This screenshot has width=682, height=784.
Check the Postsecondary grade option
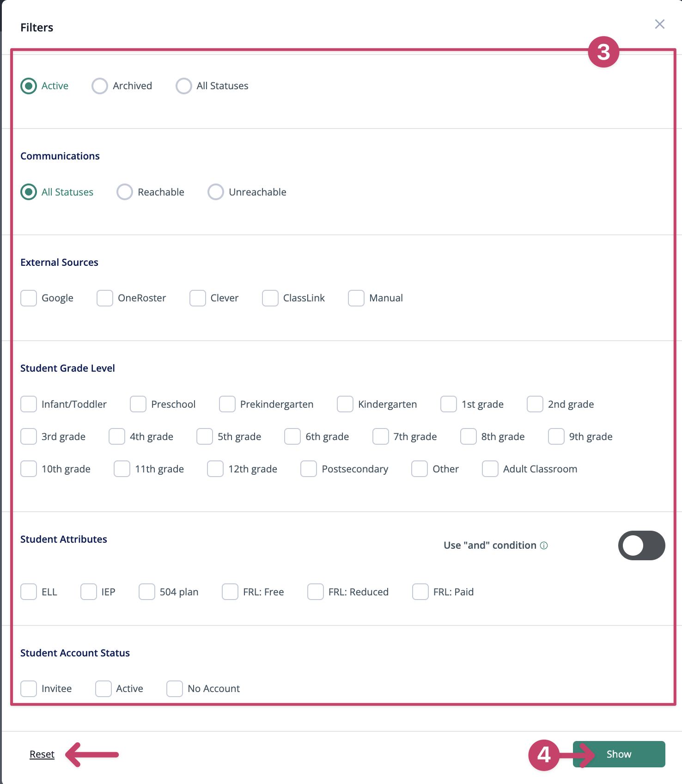click(x=308, y=469)
